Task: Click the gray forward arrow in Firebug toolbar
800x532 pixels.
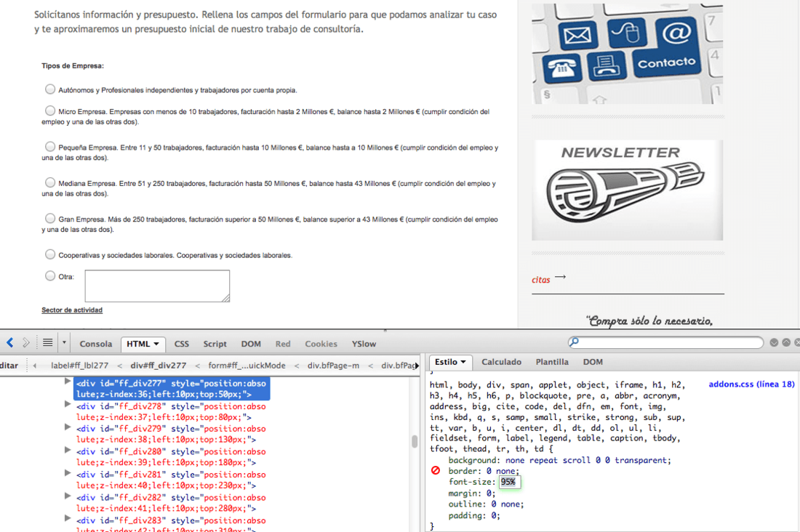Action: (26, 343)
